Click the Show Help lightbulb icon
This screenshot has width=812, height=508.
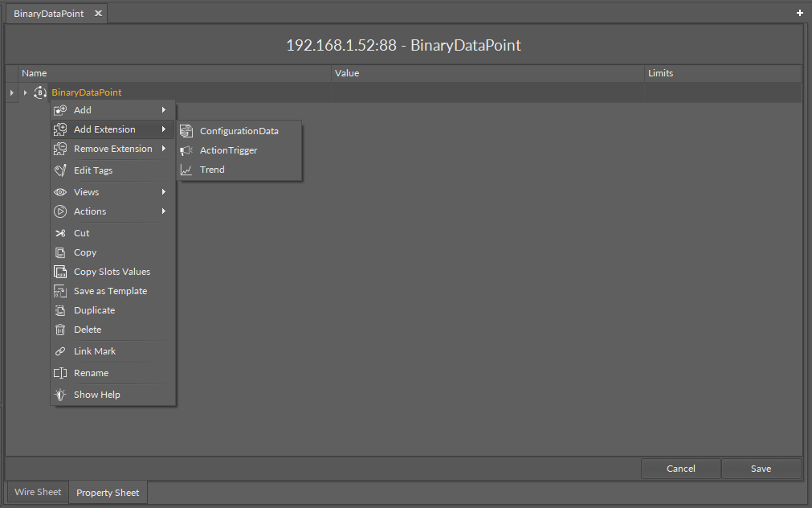click(x=60, y=395)
